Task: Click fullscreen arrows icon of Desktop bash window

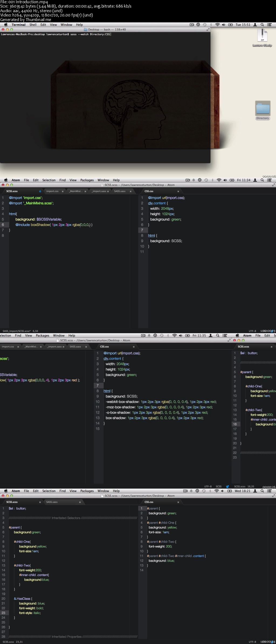Action: tap(208, 29)
